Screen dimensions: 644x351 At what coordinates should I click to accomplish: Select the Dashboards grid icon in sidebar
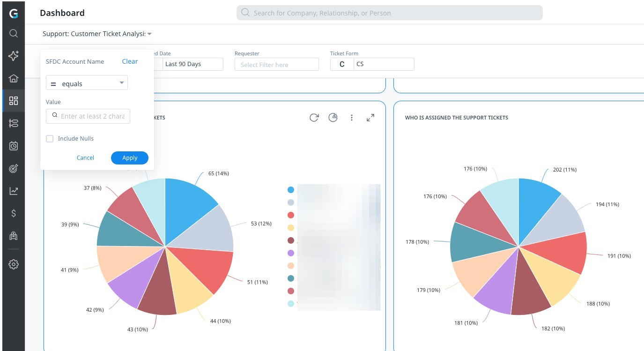(x=14, y=101)
